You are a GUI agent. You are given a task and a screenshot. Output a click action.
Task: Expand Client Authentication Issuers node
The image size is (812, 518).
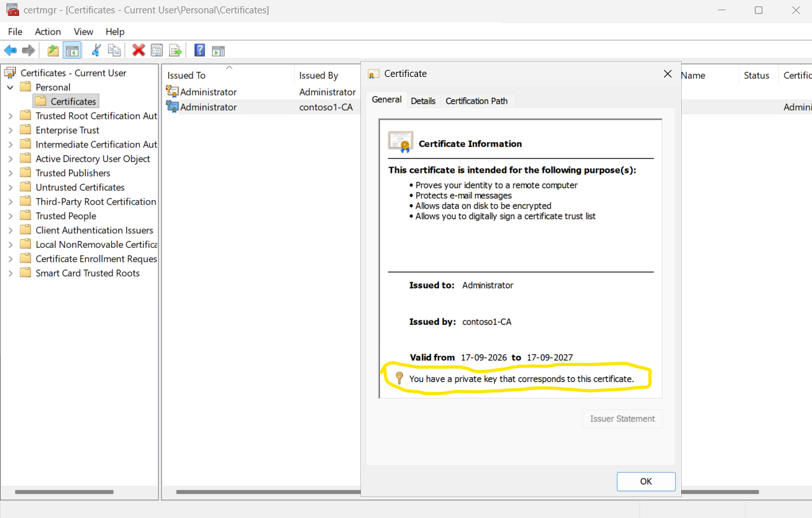pyautogui.click(x=10, y=230)
